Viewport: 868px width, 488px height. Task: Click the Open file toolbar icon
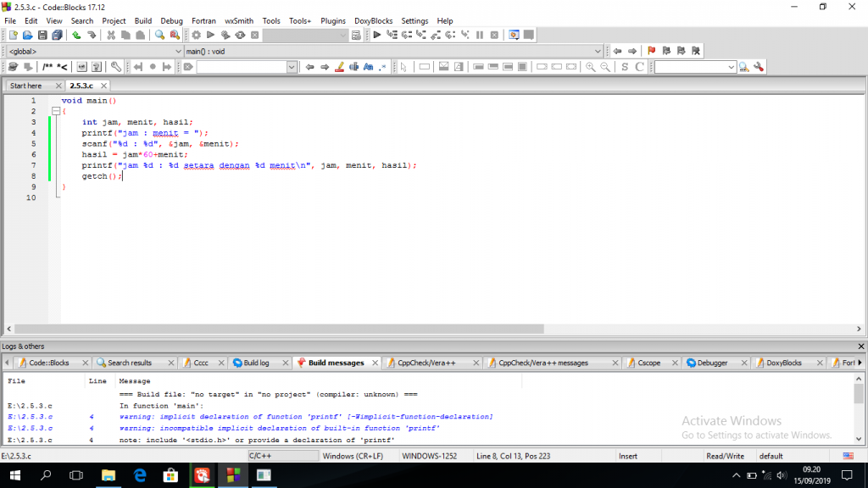(27, 35)
